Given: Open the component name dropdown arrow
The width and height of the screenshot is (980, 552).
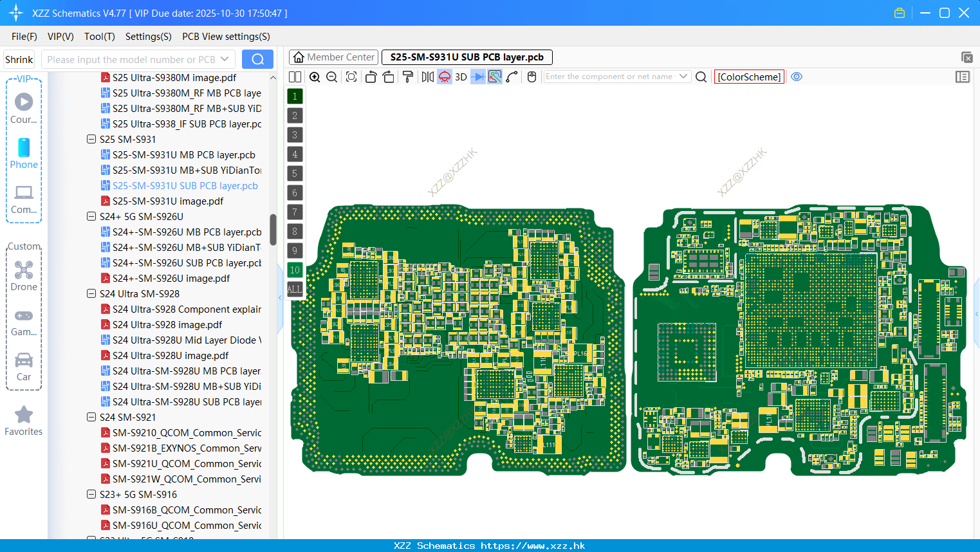Looking at the screenshot, I should (x=683, y=77).
